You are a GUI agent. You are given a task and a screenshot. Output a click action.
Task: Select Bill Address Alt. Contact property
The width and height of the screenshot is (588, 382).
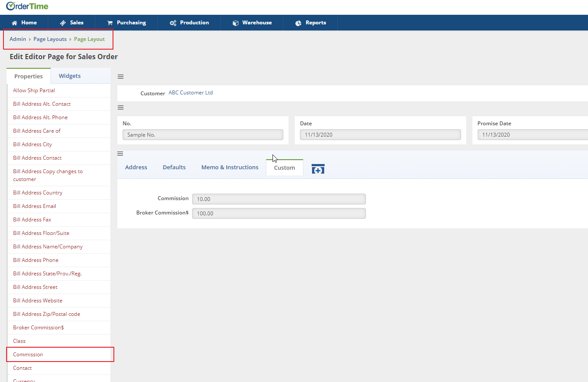[x=59, y=104]
